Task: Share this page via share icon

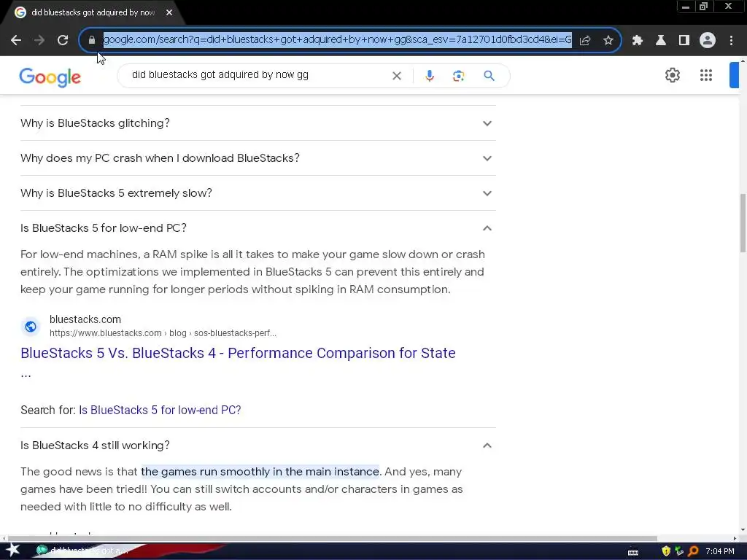Action: (585, 41)
